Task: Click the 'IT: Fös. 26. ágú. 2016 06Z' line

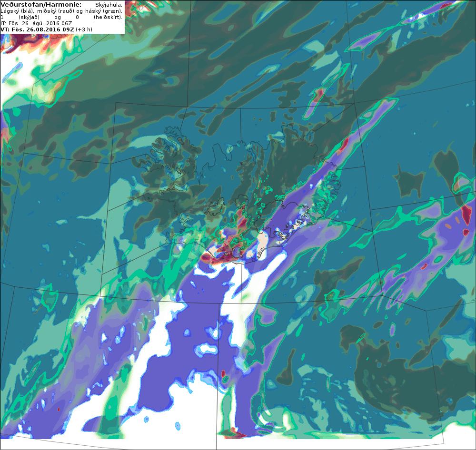Action: click(37, 23)
